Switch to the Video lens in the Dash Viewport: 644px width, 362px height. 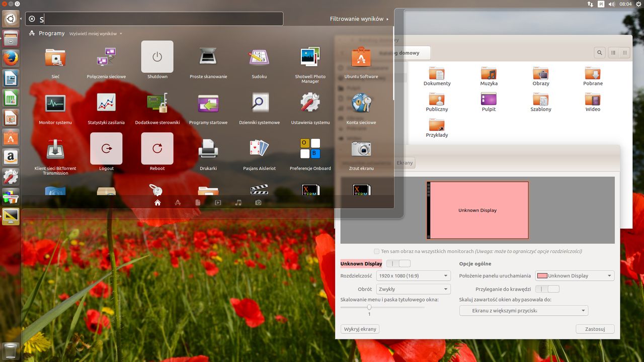tap(218, 203)
